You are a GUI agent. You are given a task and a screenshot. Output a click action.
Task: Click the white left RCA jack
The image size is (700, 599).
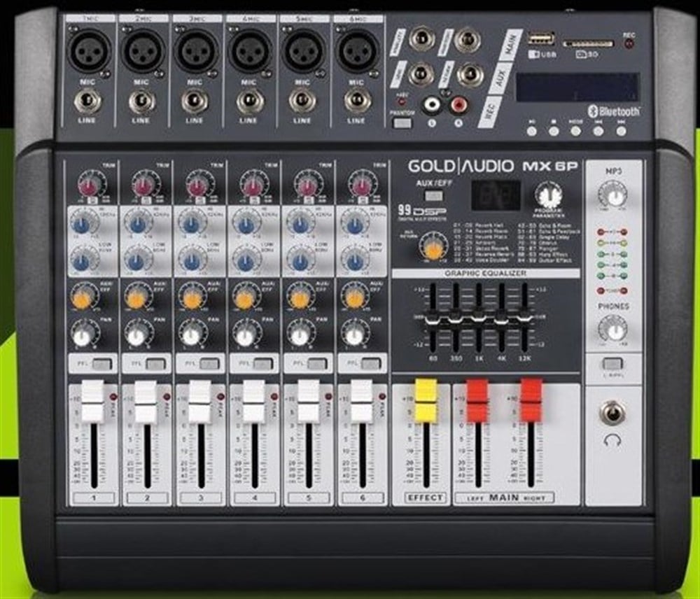coord(431,106)
